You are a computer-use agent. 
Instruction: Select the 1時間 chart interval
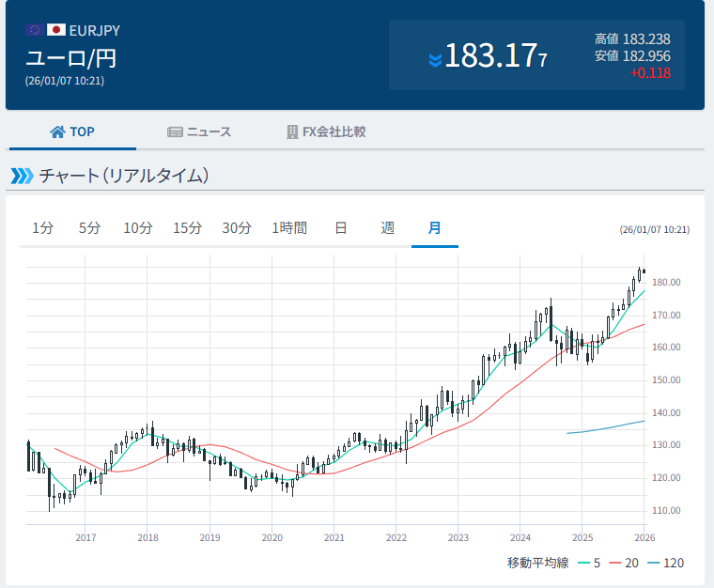click(x=289, y=228)
